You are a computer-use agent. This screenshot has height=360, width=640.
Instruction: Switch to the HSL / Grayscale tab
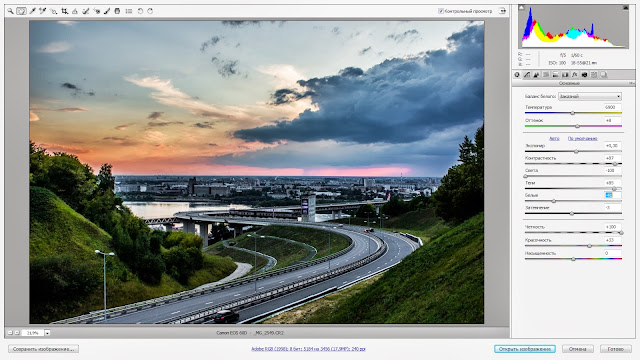546,75
